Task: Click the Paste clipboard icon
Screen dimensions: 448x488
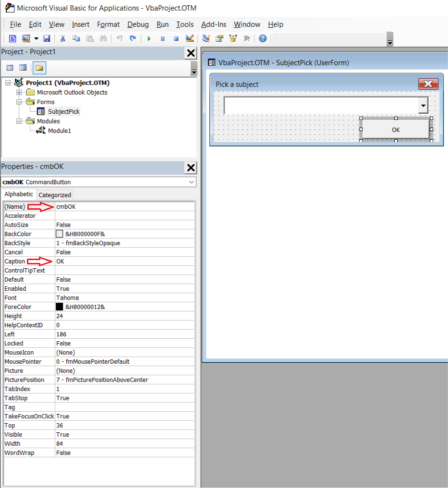Action: pyautogui.click(x=90, y=38)
